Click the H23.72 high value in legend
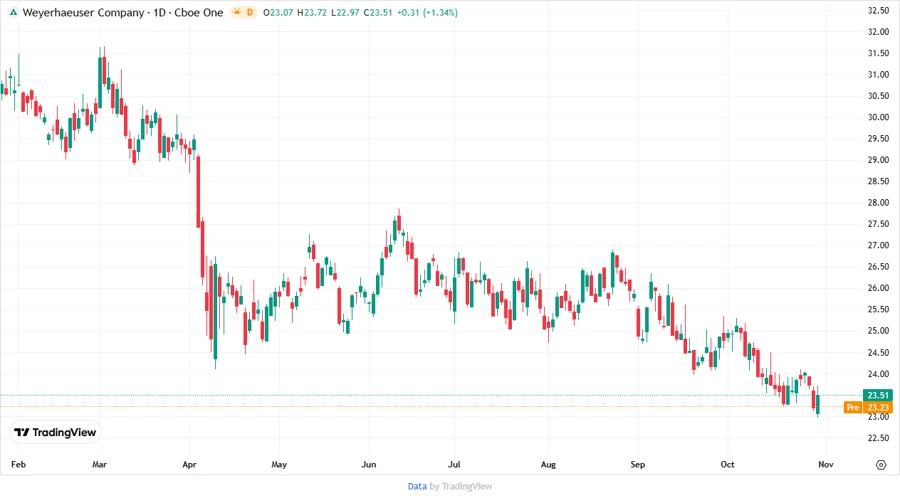Image resolution: width=900 pixels, height=498 pixels. 312,13
